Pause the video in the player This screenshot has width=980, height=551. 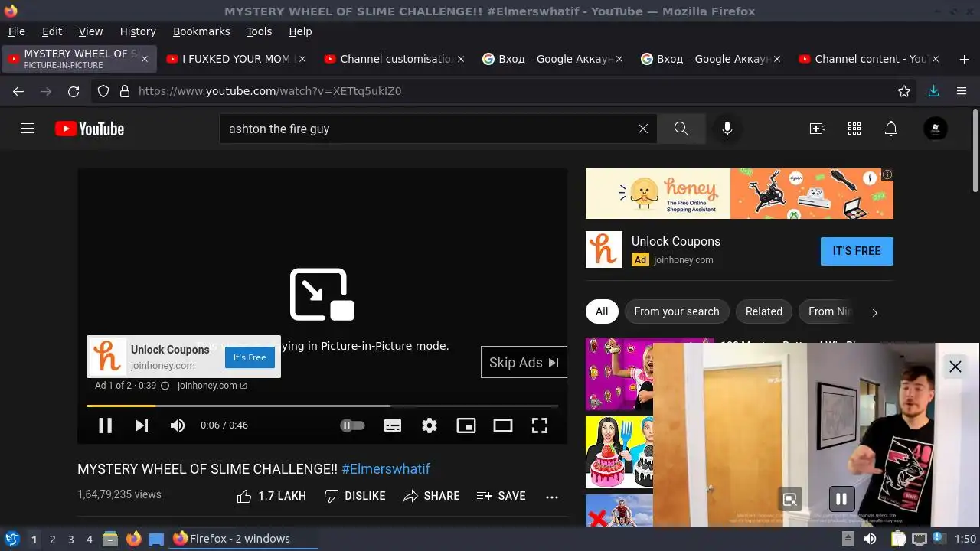coord(105,425)
